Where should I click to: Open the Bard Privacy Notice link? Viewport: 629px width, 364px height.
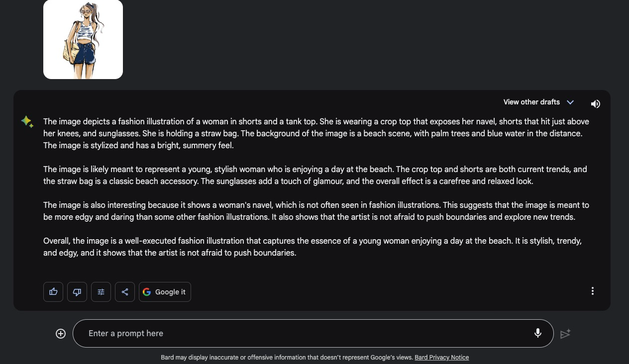coord(441,357)
